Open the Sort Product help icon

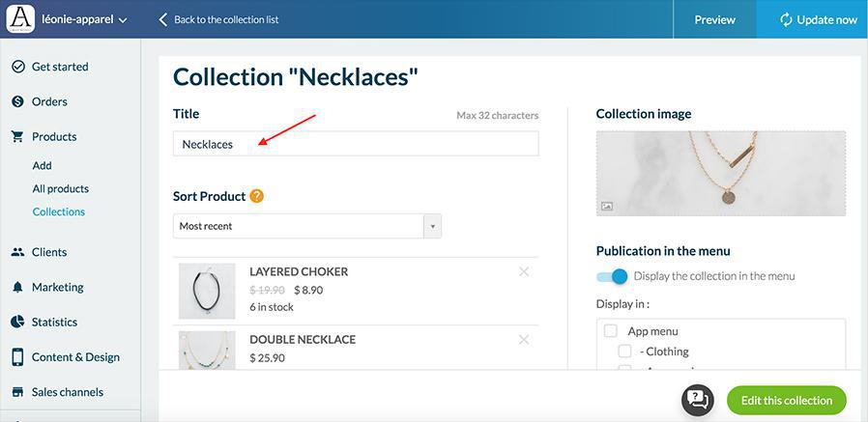click(257, 196)
